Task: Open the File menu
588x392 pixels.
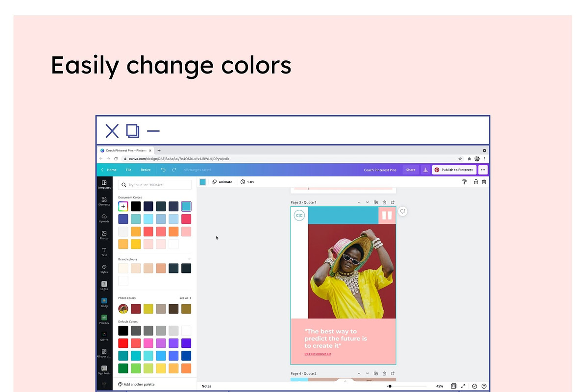Action: click(128, 170)
